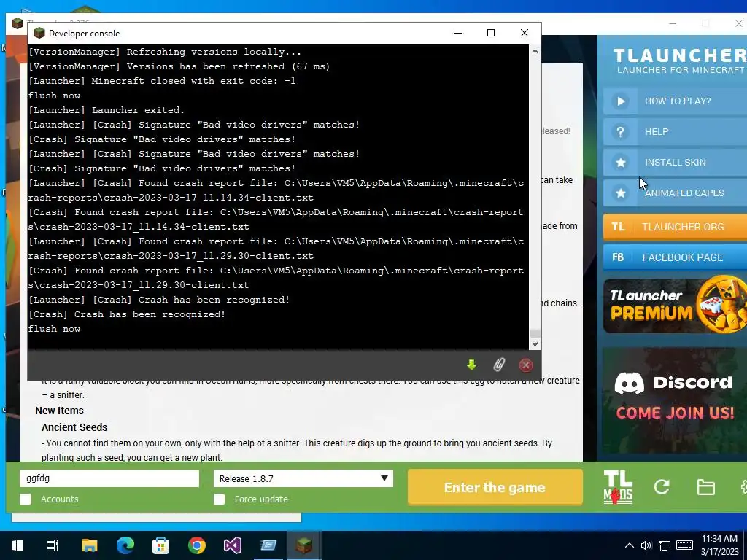Image resolution: width=747 pixels, height=560 pixels.
Task: Open Visual Studio from taskbar
Action: coord(233,545)
